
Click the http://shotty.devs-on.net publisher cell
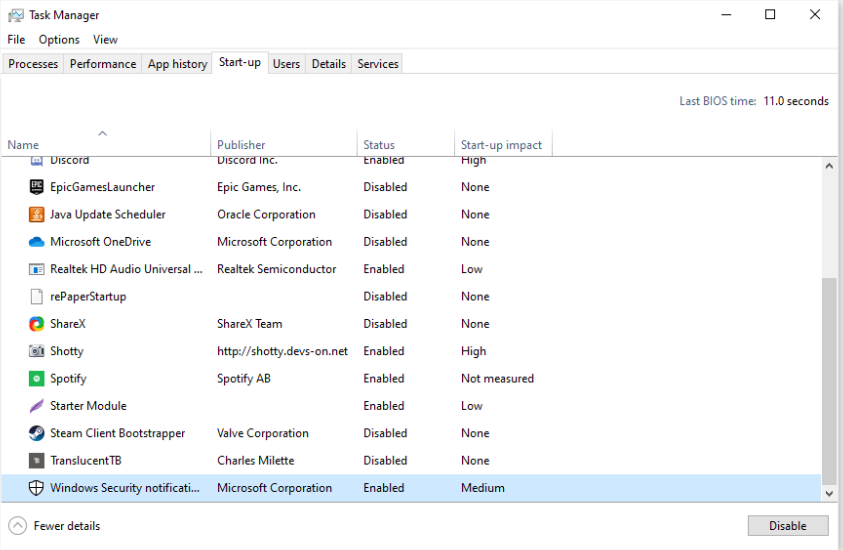(282, 351)
